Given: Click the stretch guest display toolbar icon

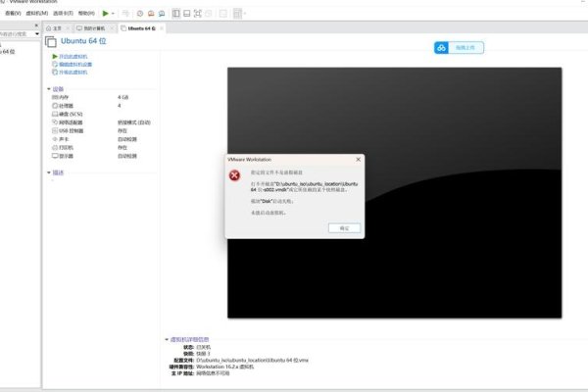Looking at the screenshot, I should point(237,14).
